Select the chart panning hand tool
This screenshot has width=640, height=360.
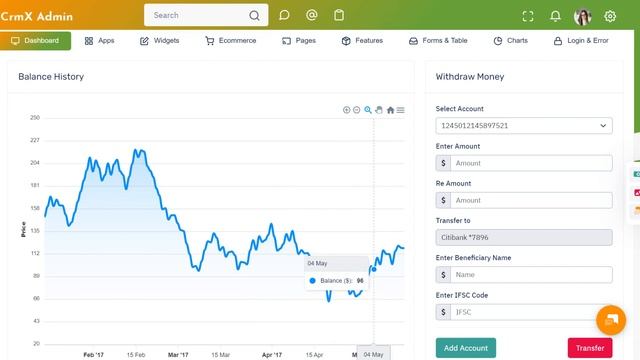coord(379,110)
